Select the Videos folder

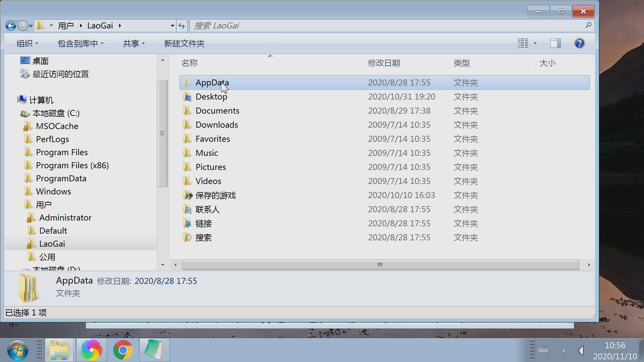coord(208,180)
